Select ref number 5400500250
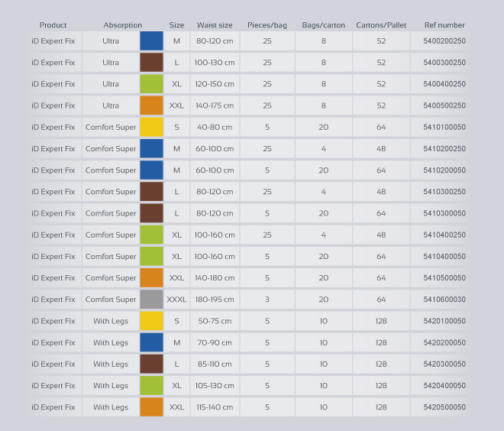The width and height of the screenshot is (504, 431). point(444,105)
